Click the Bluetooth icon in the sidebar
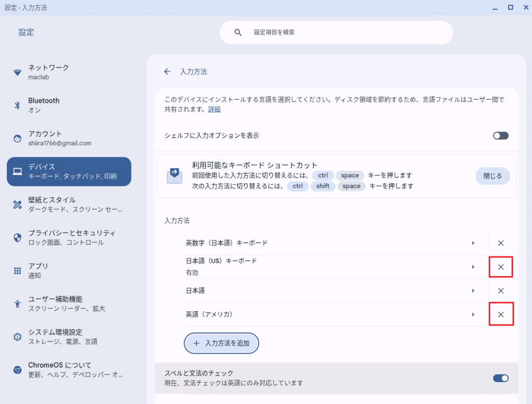This screenshot has width=532, height=404. pyautogui.click(x=17, y=105)
